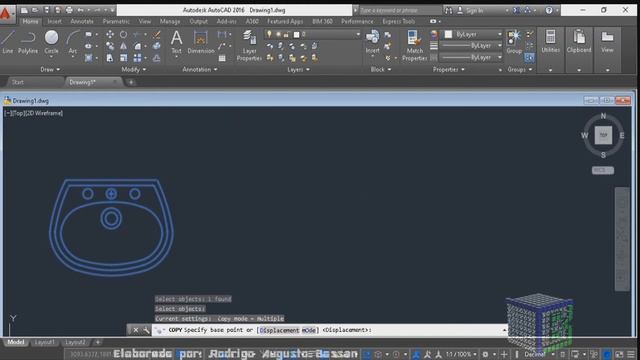Viewport: 640px width, 360px height.
Task: Select the multiline Text tool
Action: click(176, 42)
